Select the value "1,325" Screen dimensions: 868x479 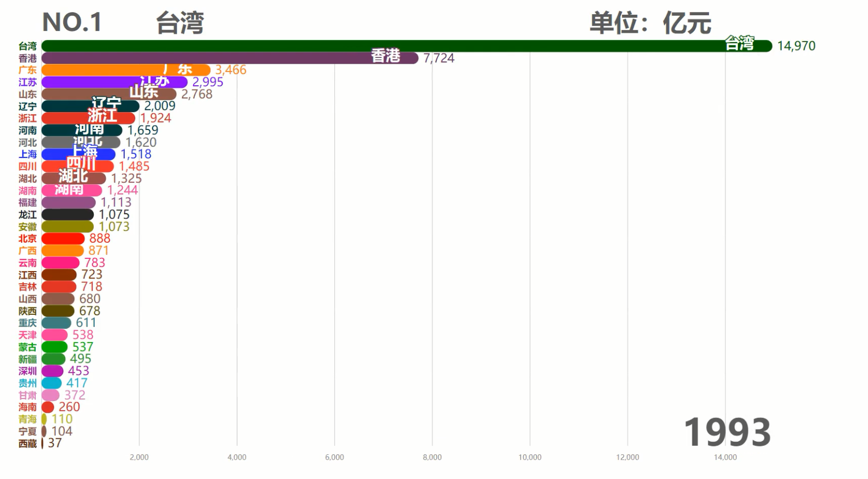pyautogui.click(x=126, y=178)
